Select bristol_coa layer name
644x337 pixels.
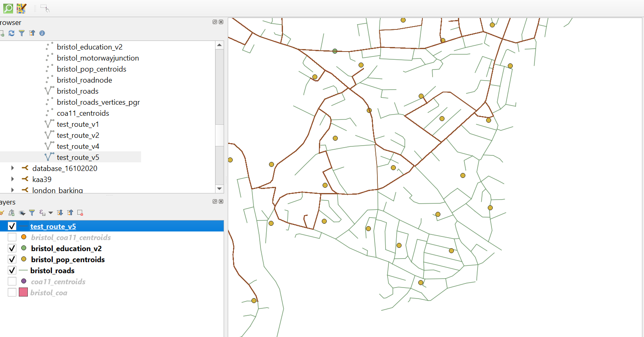(49, 292)
